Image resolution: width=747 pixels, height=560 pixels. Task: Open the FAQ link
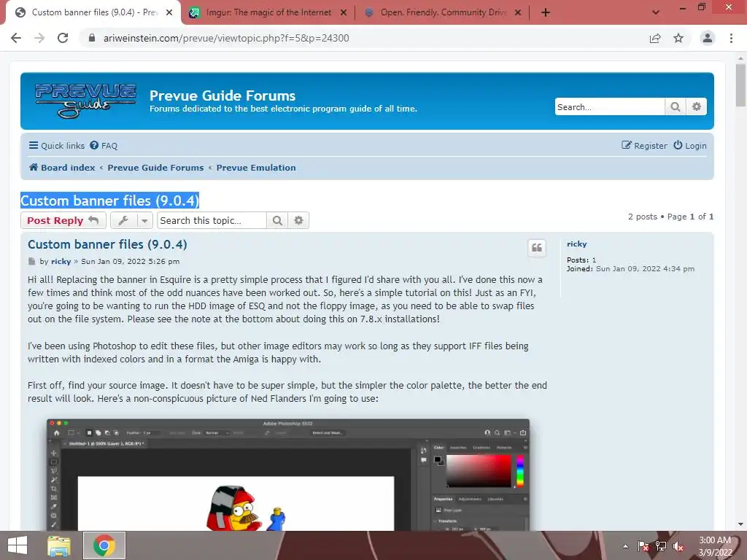pyautogui.click(x=104, y=146)
